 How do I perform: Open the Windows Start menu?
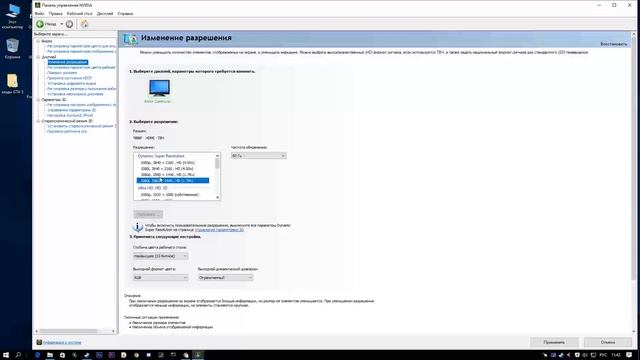(6, 355)
